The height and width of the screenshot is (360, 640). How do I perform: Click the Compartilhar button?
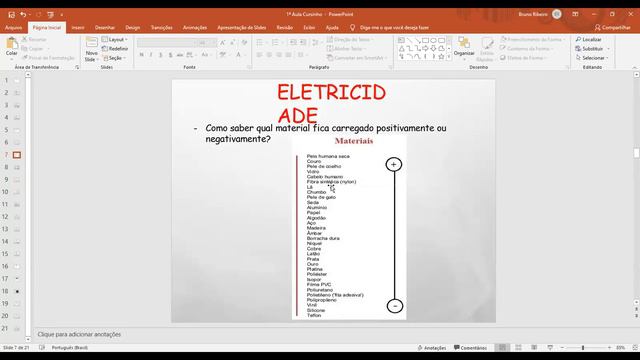click(x=612, y=28)
